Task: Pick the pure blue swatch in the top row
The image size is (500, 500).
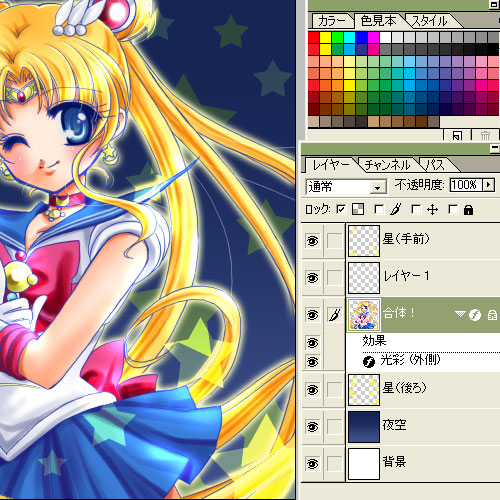Action: click(361, 38)
